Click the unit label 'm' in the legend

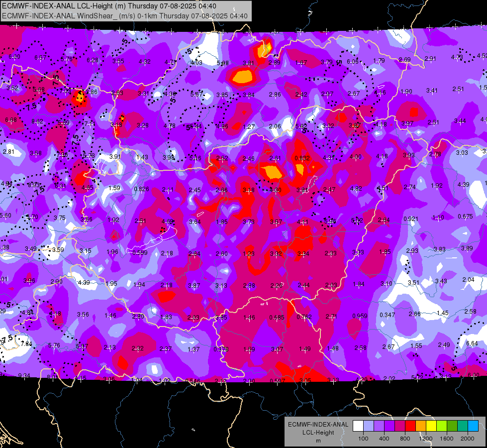tap(318, 441)
